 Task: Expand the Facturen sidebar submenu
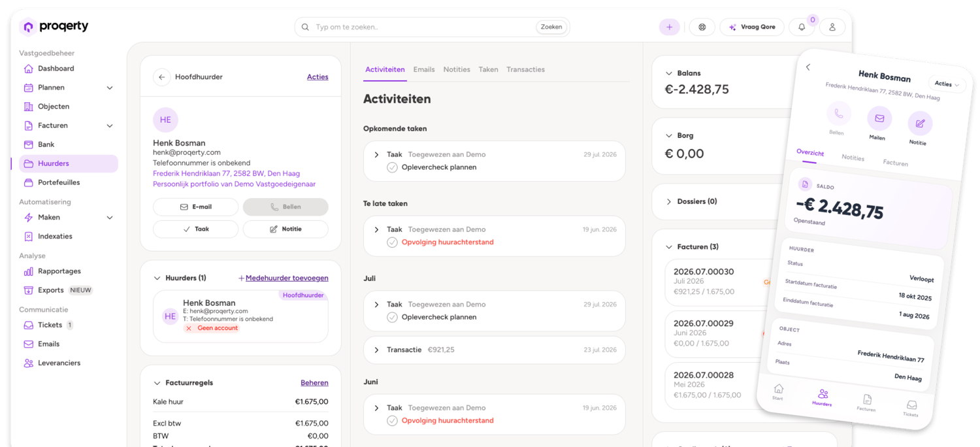(110, 125)
